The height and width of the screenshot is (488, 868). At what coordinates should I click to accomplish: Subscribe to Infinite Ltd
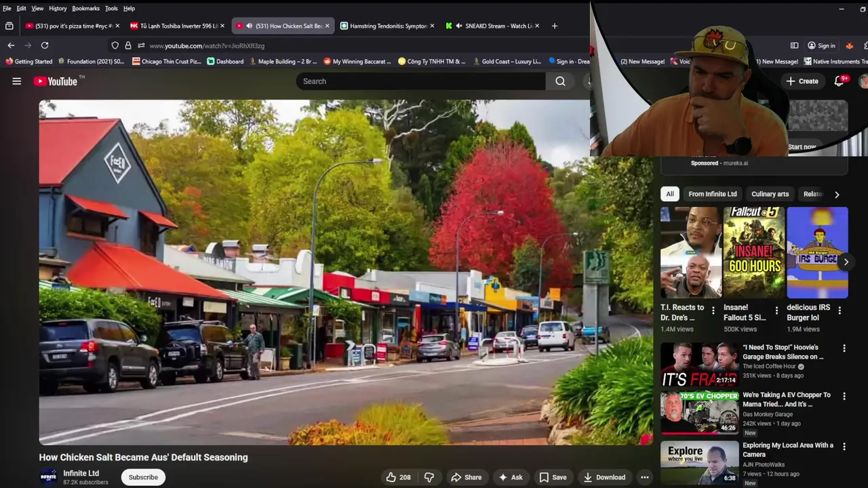[143, 477]
